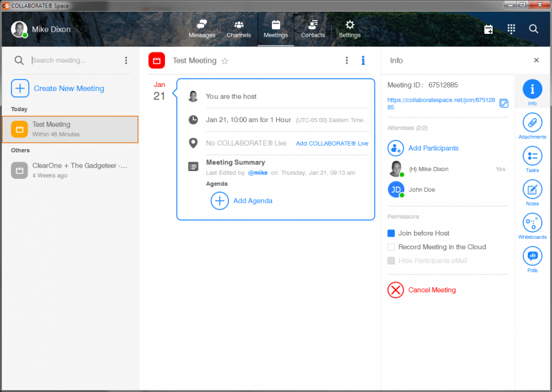Open the Notes side panel
Viewport: 552px width, 392px height.
click(532, 193)
